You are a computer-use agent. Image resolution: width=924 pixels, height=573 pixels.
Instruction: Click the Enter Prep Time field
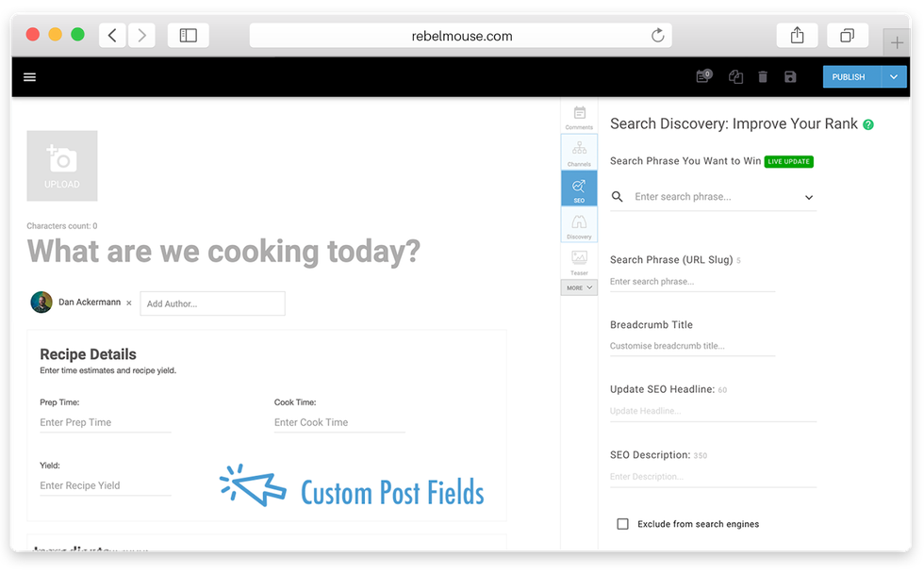[x=105, y=423]
